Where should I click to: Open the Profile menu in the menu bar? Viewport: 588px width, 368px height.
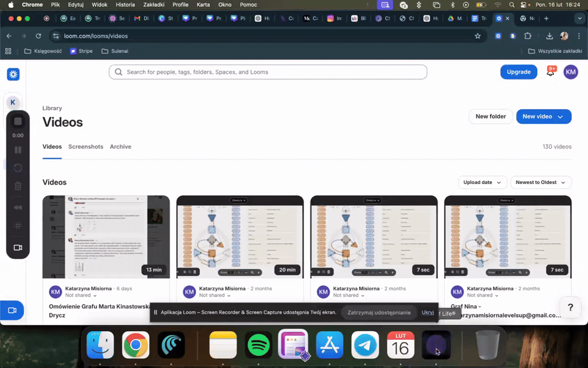(180, 5)
